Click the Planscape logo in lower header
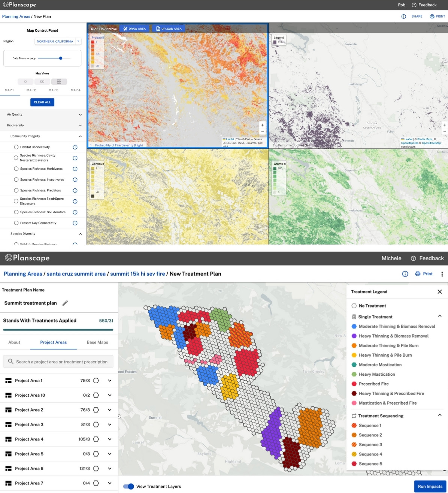Screen dimensions: 448x493 [x=27, y=258]
